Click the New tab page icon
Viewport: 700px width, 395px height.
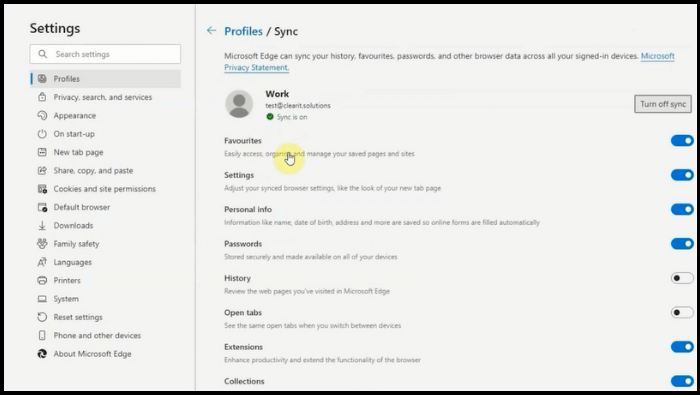click(42, 152)
